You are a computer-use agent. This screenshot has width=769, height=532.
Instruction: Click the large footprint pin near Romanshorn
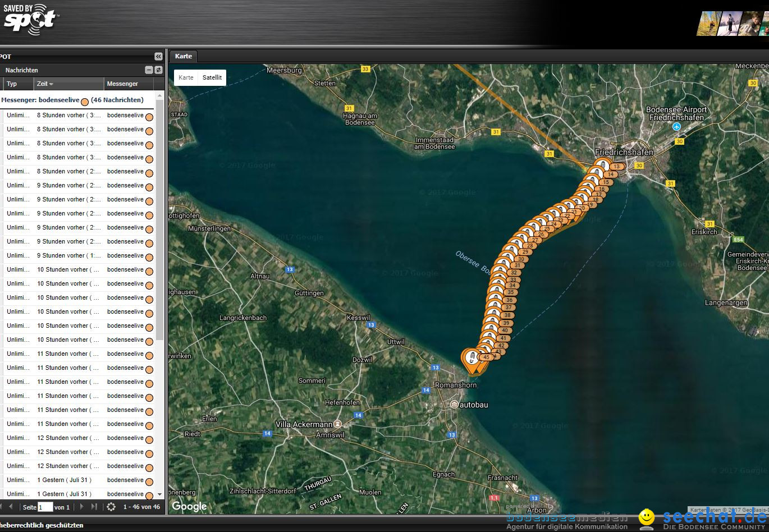tap(472, 359)
